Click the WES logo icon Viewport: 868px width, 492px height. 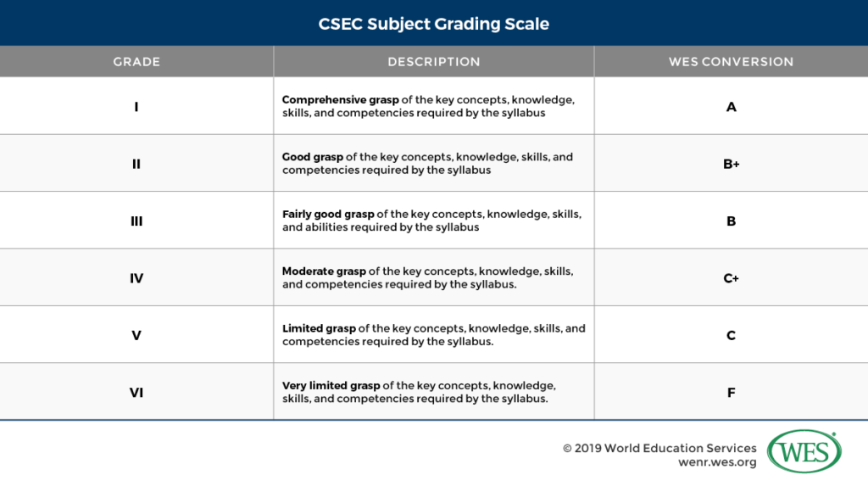804,453
